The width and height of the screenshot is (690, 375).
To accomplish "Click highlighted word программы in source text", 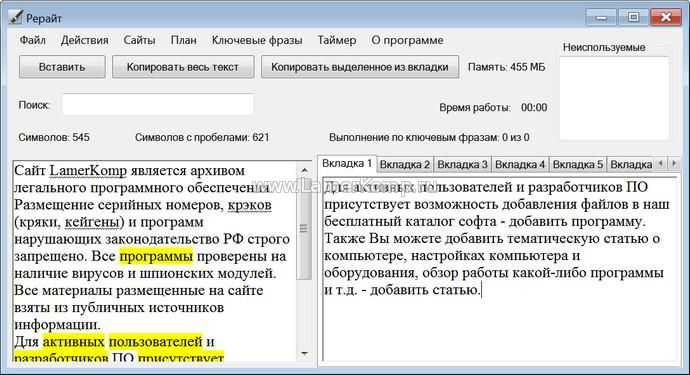I will (x=156, y=256).
